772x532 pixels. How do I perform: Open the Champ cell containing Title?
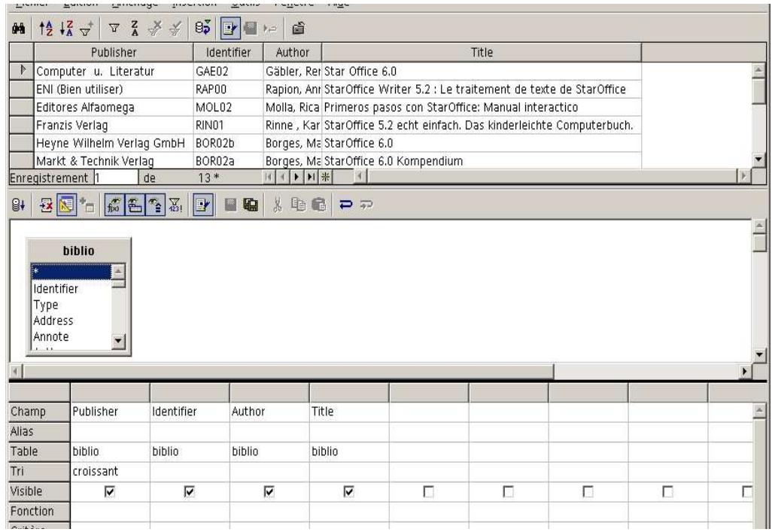pos(349,412)
